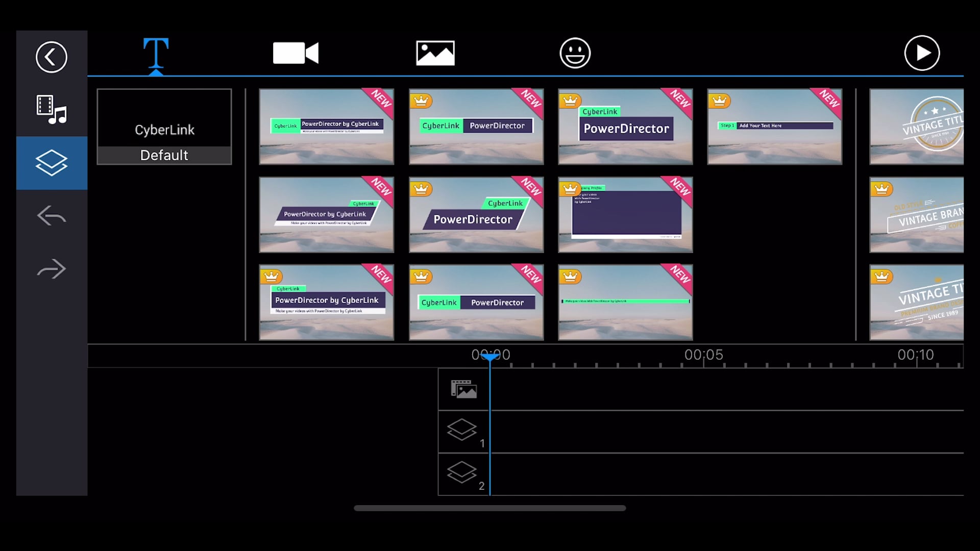Select the layers panel icon in sidebar
980x551 pixels.
coord(52,163)
